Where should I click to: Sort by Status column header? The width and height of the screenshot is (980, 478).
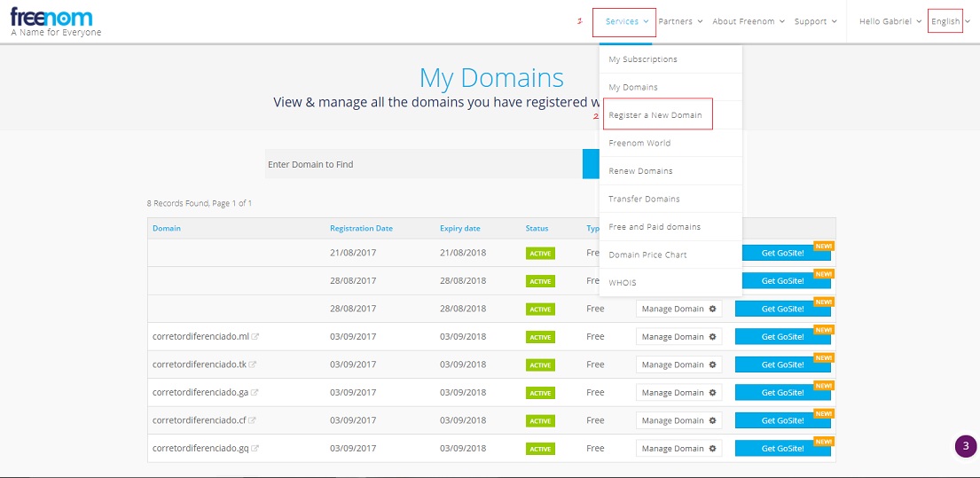pyautogui.click(x=537, y=229)
